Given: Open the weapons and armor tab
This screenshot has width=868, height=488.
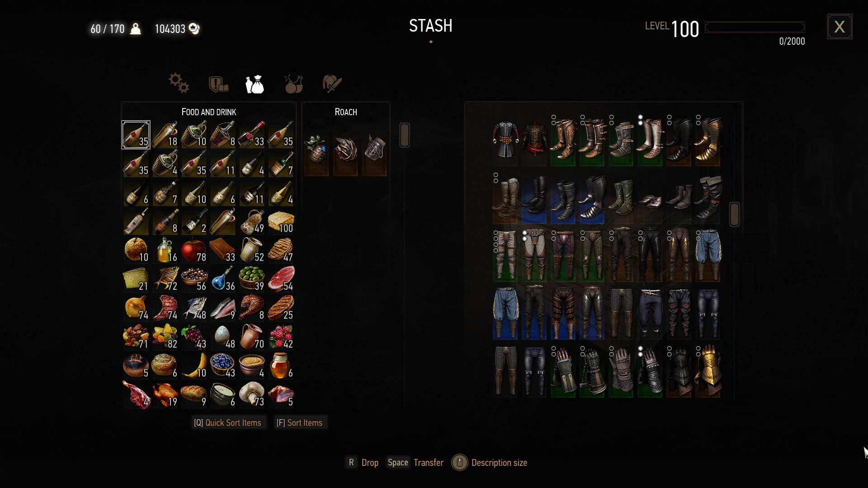Looking at the screenshot, I should 332,84.
